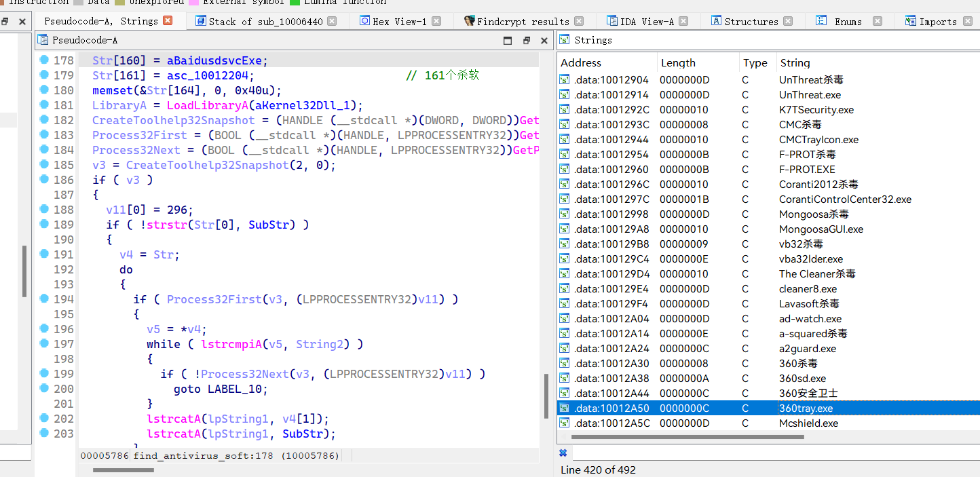Image resolution: width=980 pixels, height=477 pixels.
Task: Open the Structures tab
Action: click(751, 21)
